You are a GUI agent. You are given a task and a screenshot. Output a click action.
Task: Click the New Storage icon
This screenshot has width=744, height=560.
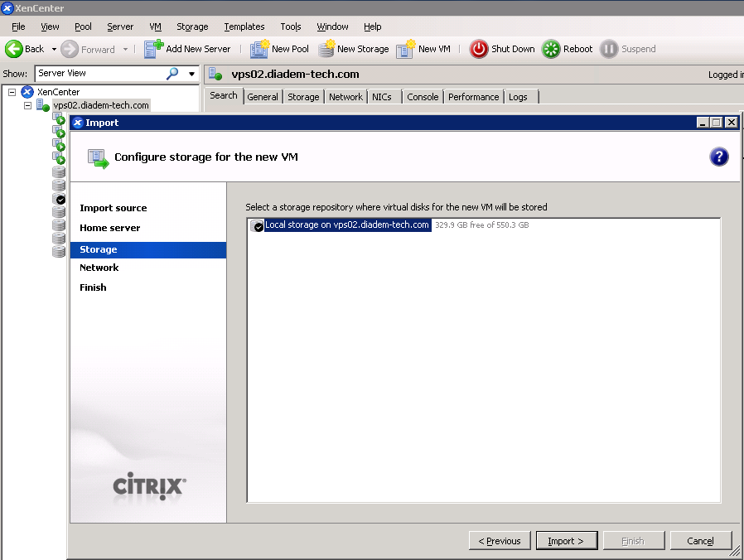(326, 49)
